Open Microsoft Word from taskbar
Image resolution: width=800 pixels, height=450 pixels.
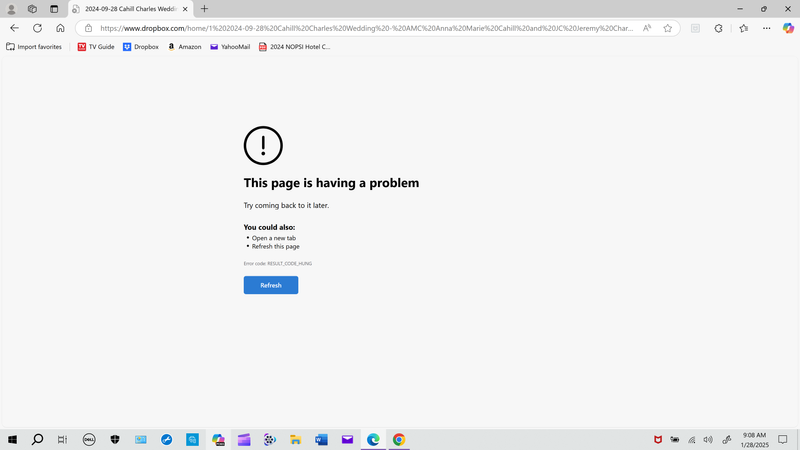(321, 439)
